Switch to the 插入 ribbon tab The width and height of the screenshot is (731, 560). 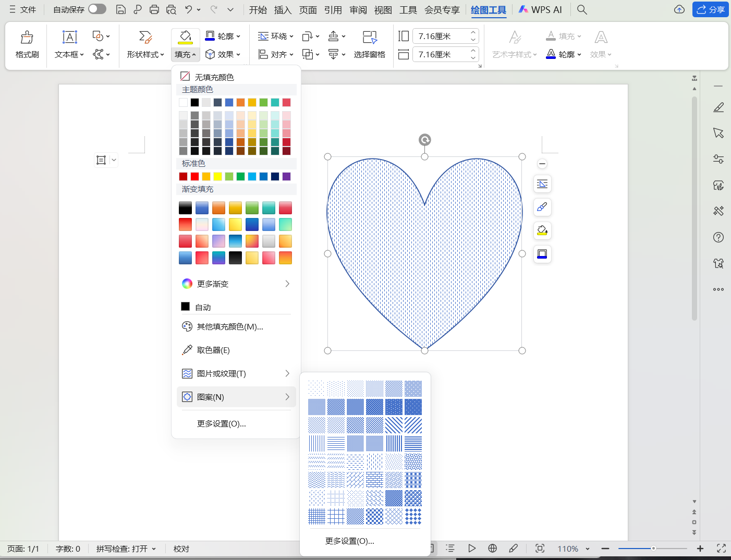tap(283, 9)
